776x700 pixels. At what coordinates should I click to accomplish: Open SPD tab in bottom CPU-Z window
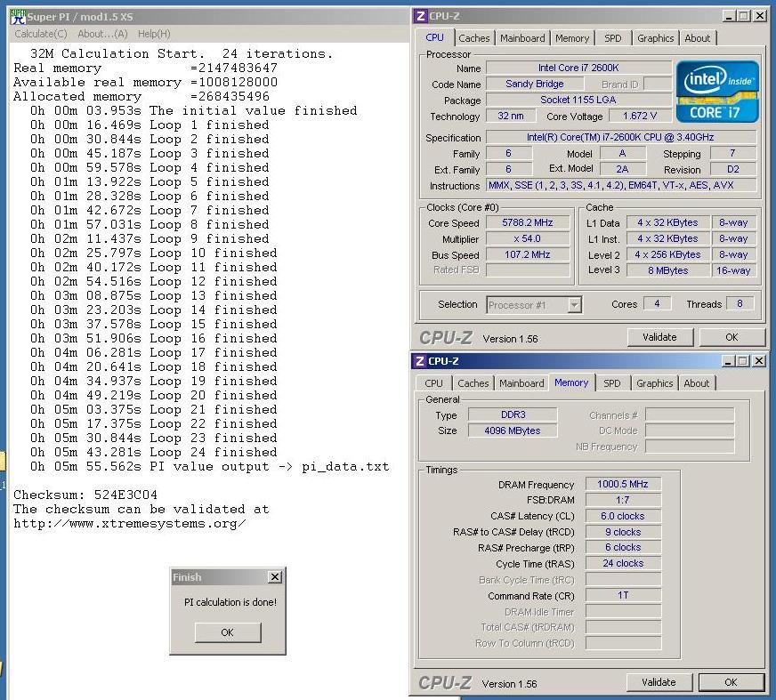[x=611, y=383]
